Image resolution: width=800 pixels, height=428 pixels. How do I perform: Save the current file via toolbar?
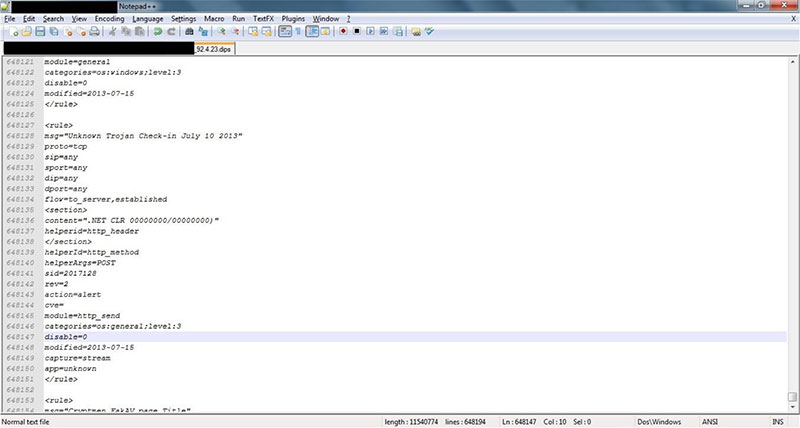point(40,32)
